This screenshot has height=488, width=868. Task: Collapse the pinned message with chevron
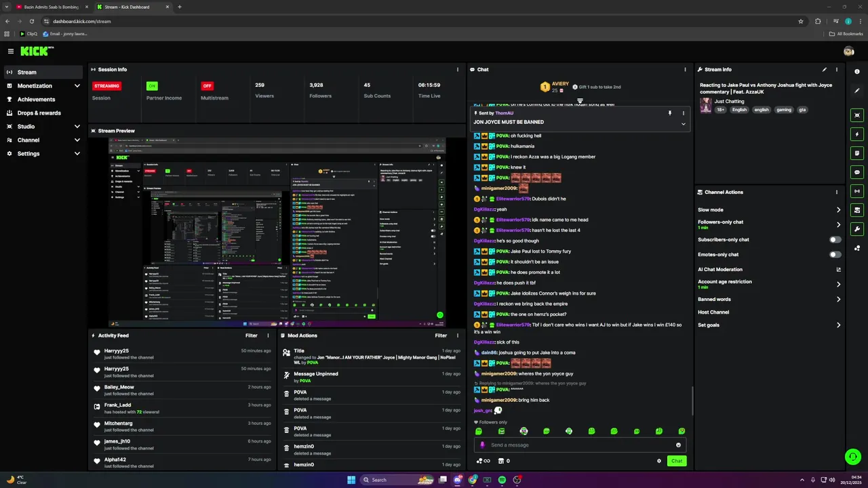tap(684, 124)
